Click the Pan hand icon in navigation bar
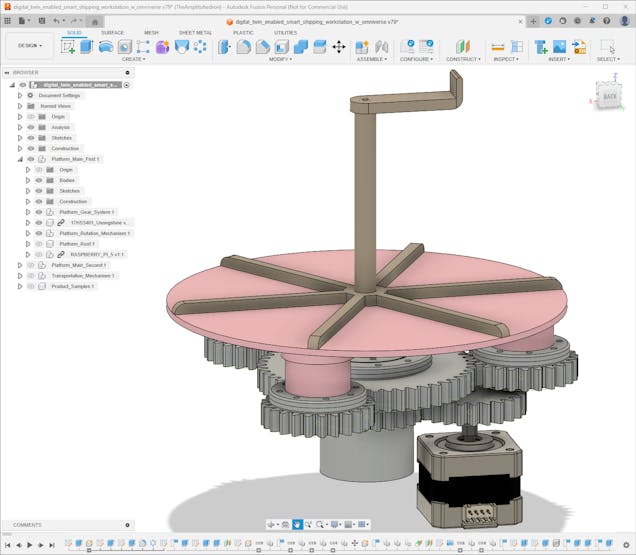Viewport: 636px width, 555px height. point(297,524)
